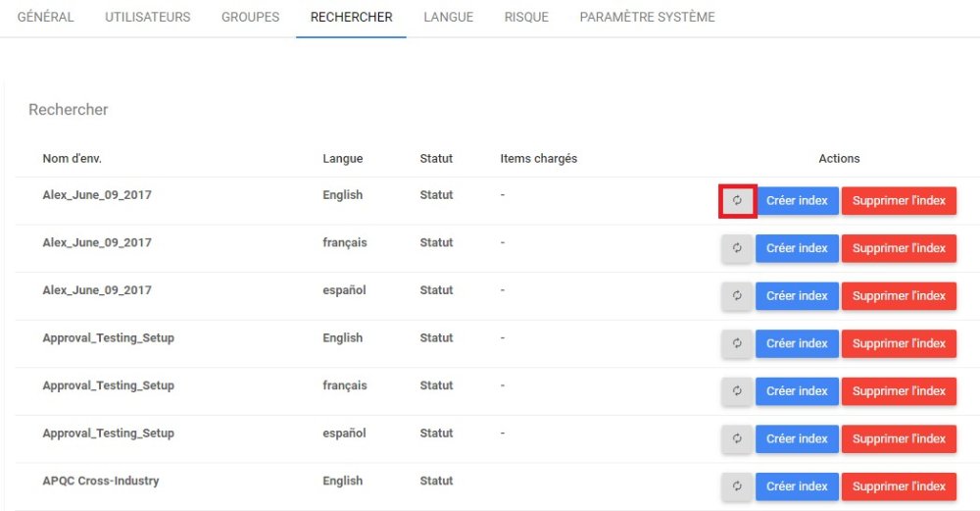Open the Utilisateurs tab
The image size is (980, 511).
pos(148,18)
